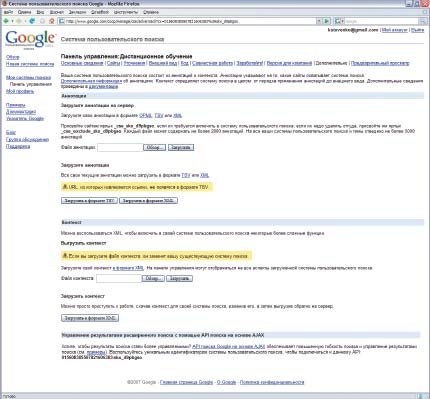Click the OPML format link
430x399 pixels.
click(146, 115)
